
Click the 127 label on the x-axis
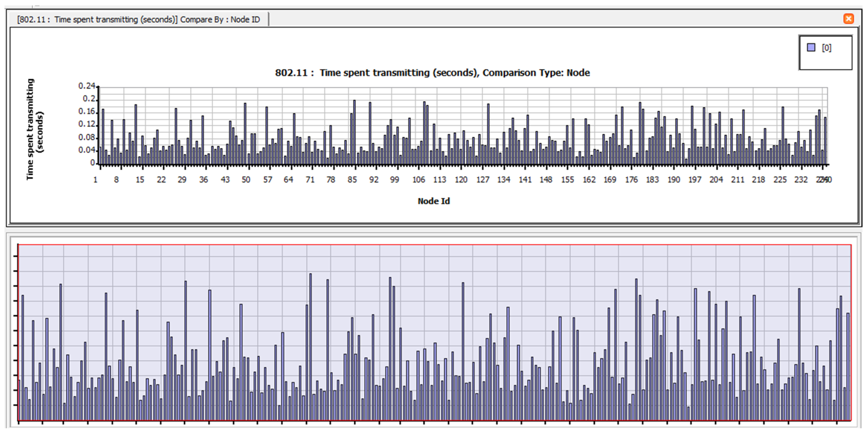tap(483, 180)
